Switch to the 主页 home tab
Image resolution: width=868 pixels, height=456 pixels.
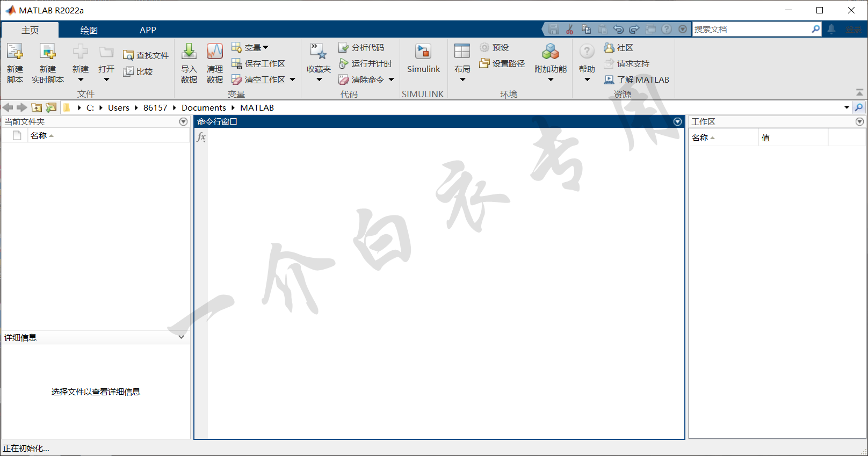30,30
